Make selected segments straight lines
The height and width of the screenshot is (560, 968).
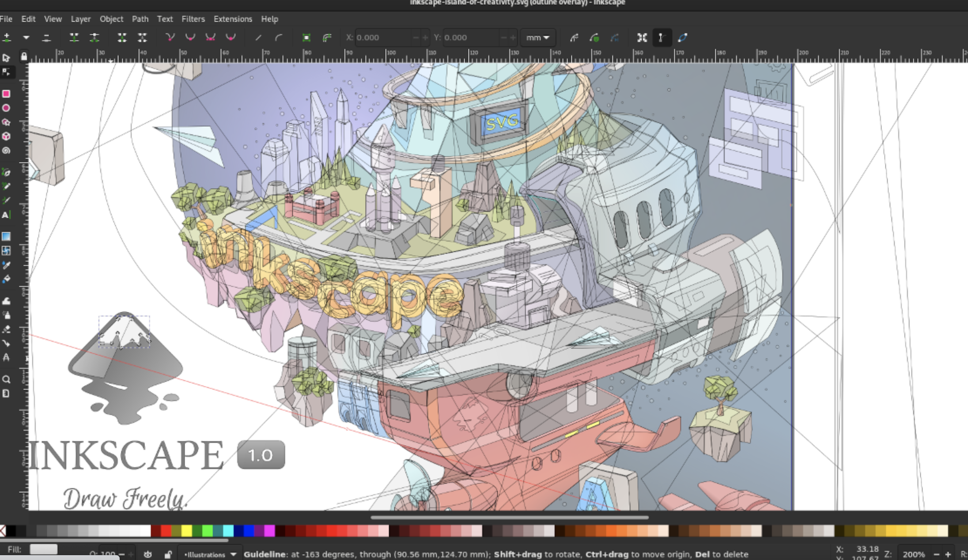pos(258,38)
